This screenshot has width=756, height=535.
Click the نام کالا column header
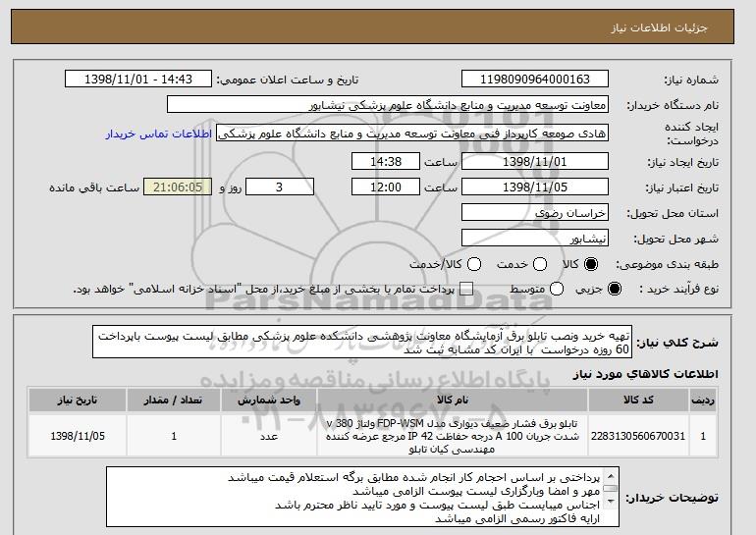tap(453, 401)
